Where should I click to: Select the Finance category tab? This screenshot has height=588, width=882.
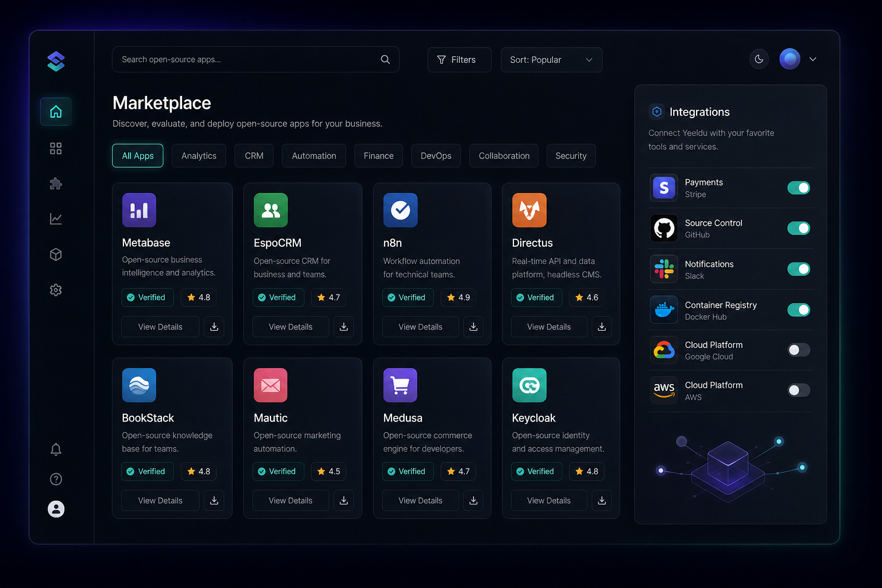click(x=378, y=156)
